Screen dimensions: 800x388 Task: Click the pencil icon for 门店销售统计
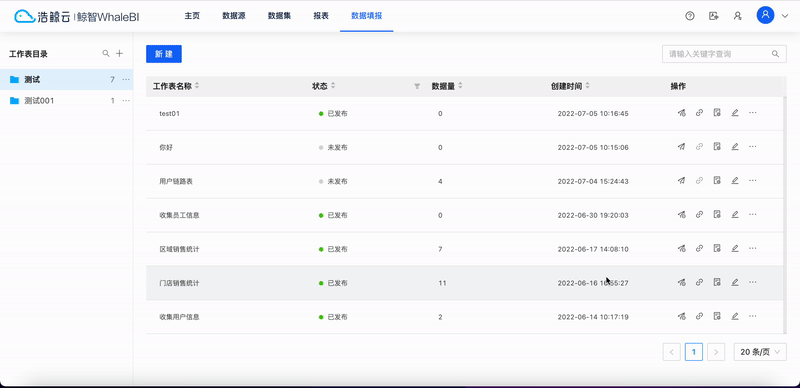click(x=735, y=282)
